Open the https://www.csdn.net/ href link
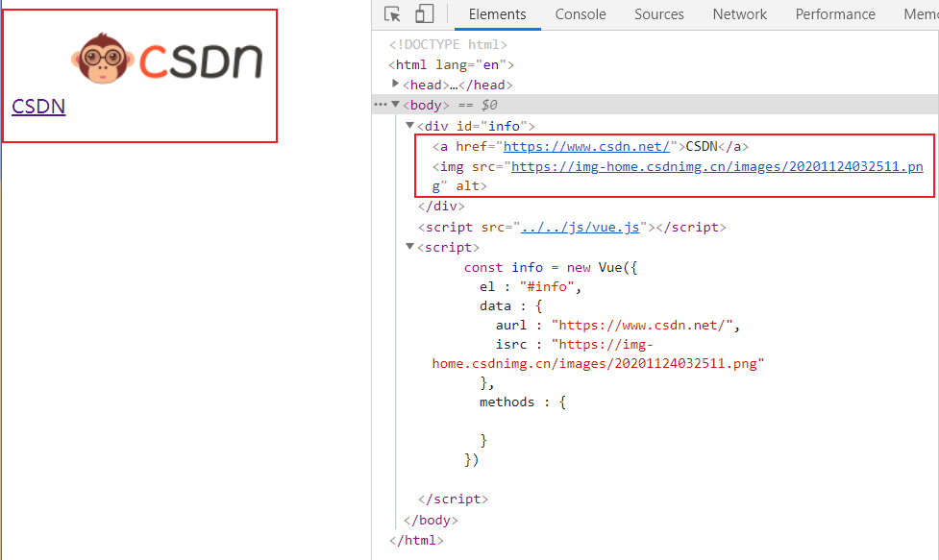 coord(586,147)
